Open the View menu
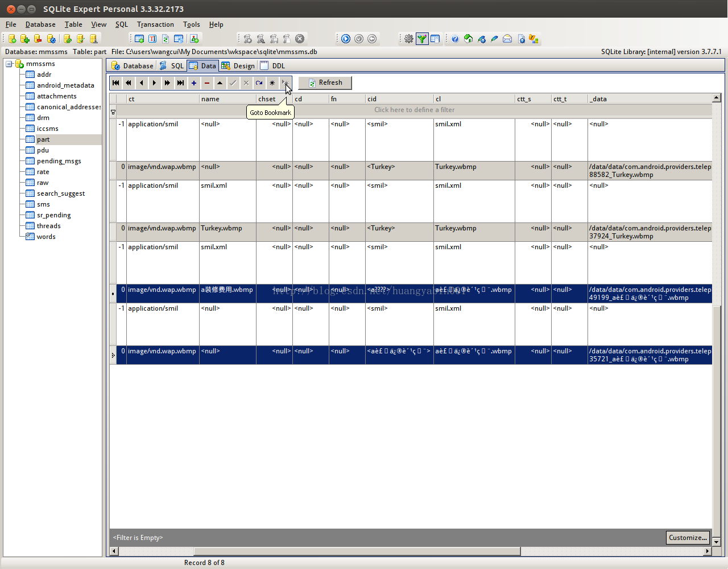The image size is (728, 569). coord(99,24)
